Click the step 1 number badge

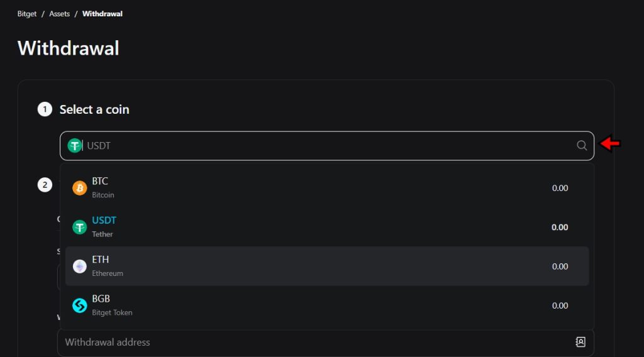coord(45,109)
